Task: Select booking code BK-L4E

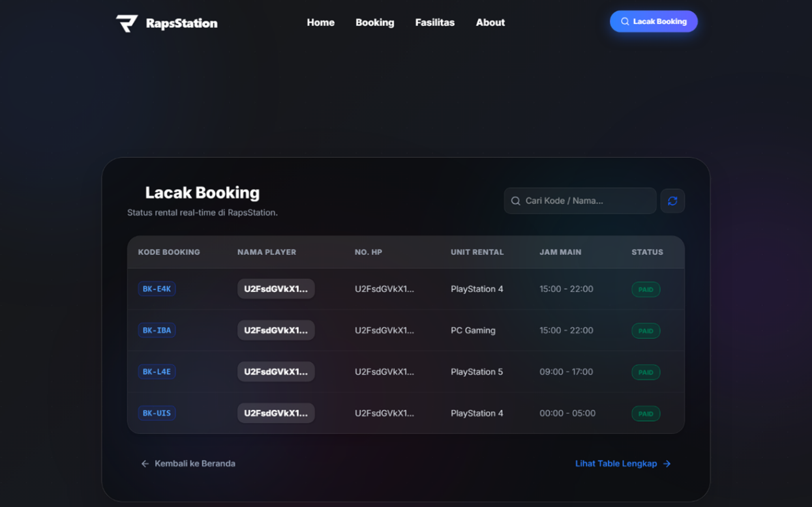Action: click(157, 371)
